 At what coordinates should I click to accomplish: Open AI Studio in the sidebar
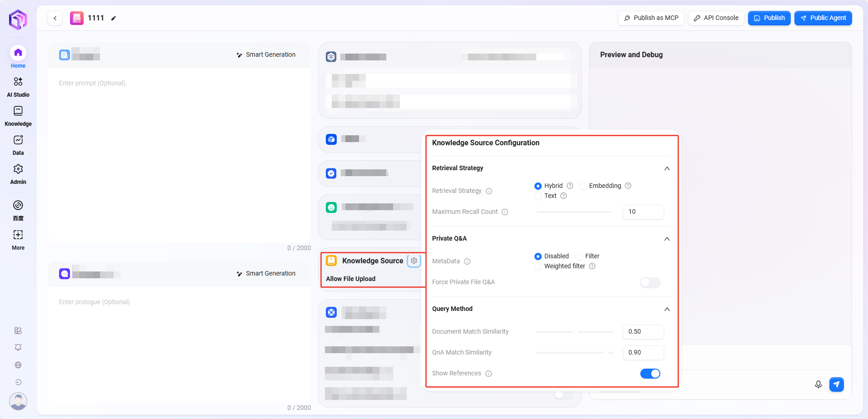(x=18, y=87)
